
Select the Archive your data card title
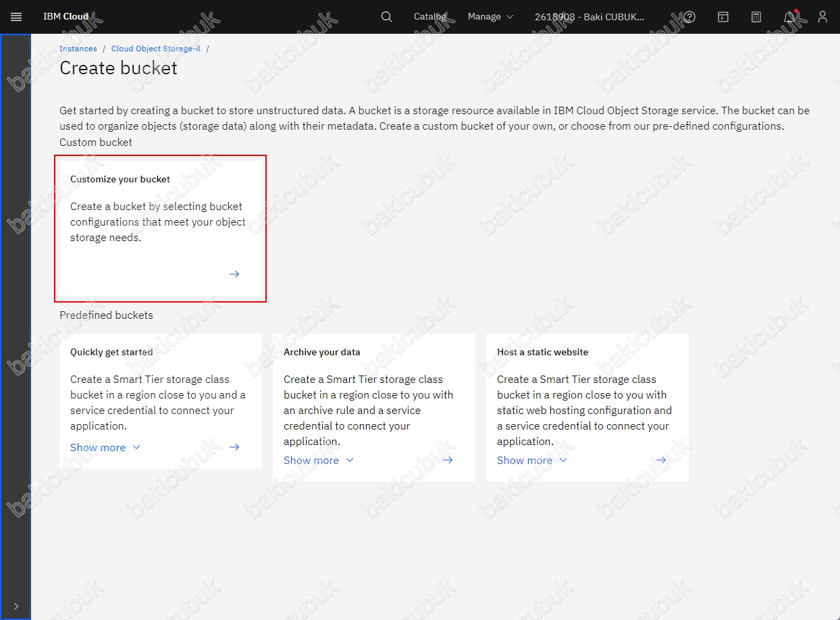coord(322,352)
